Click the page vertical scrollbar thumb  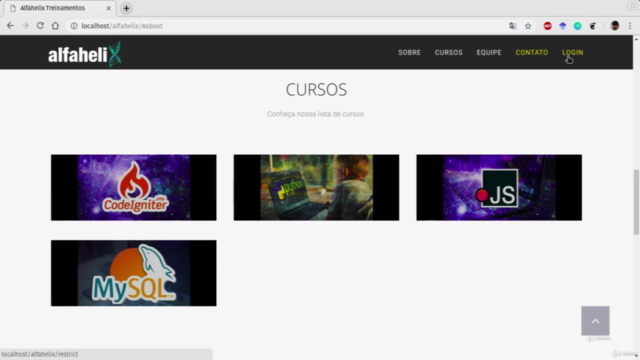[636, 202]
